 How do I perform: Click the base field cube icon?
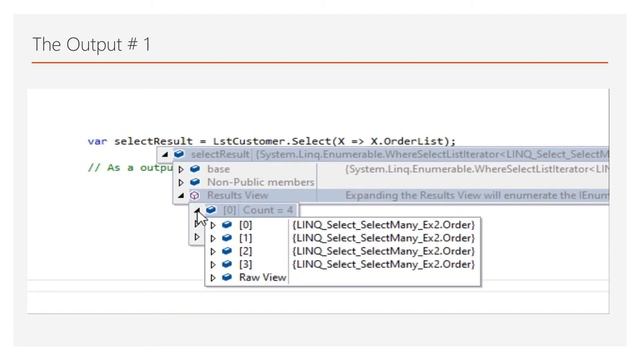[195, 169]
